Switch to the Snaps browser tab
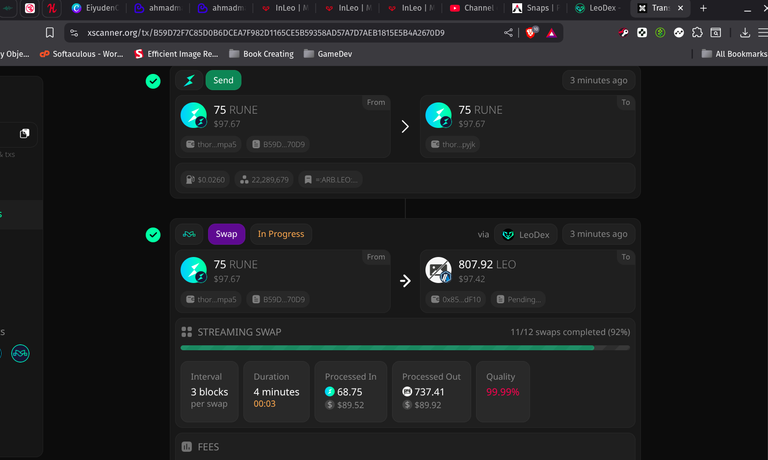The height and width of the screenshot is (460, 768). [x=535, y=8]
